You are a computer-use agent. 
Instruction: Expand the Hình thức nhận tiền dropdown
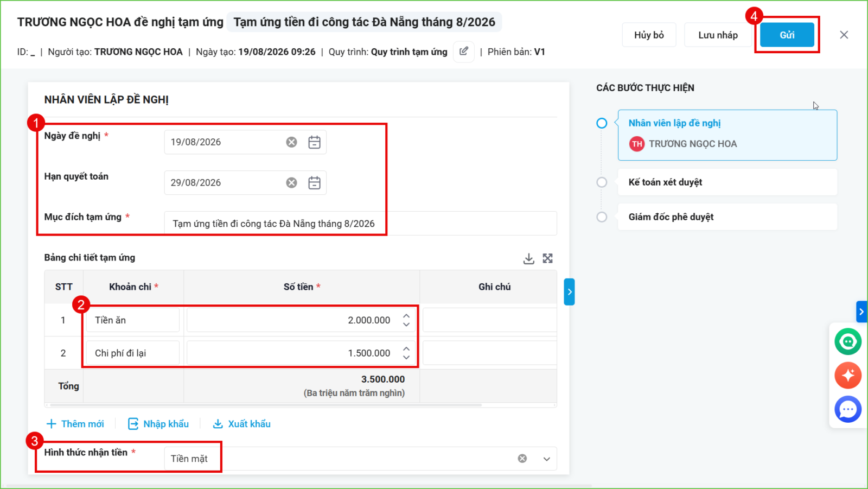tap(547, 459)
